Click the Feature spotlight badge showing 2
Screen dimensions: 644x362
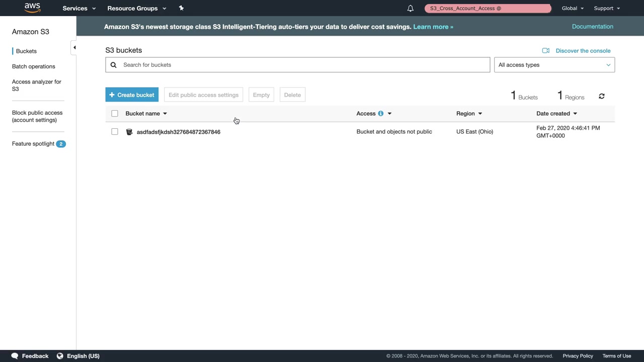point(61,144)
